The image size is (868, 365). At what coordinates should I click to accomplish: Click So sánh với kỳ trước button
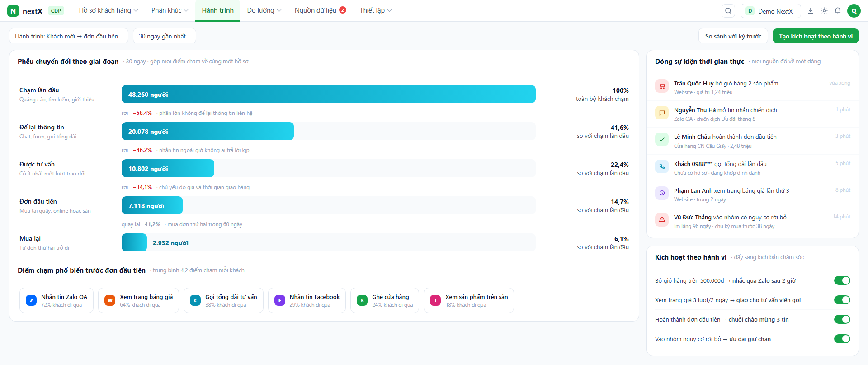click(x=733, y=36)
